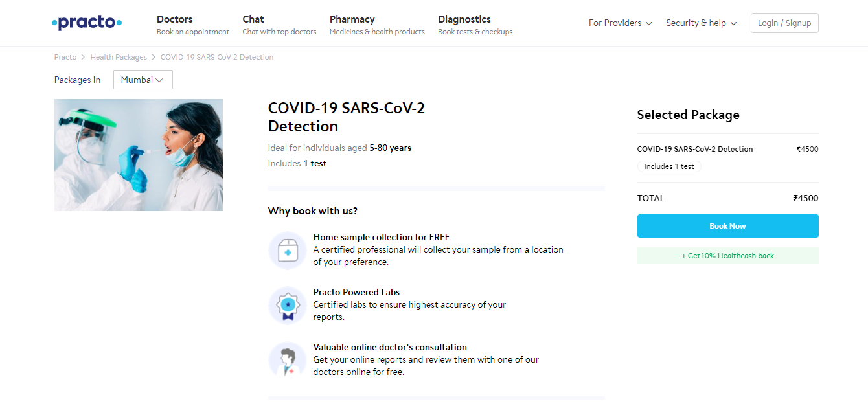Click the Includes 1 test pill

pyautogui.click(x=669, y=166)
